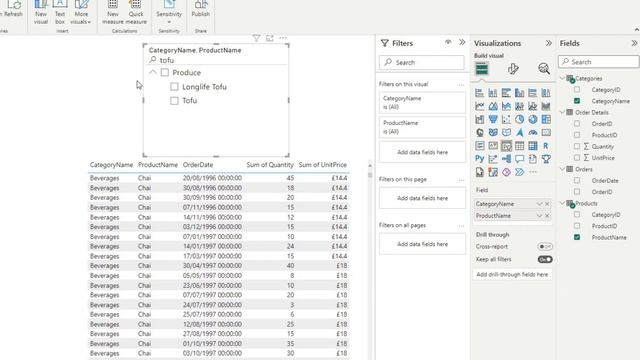
Task: Collapse the Filters pane
Action: pyautogui.click(x=462, y=42)
